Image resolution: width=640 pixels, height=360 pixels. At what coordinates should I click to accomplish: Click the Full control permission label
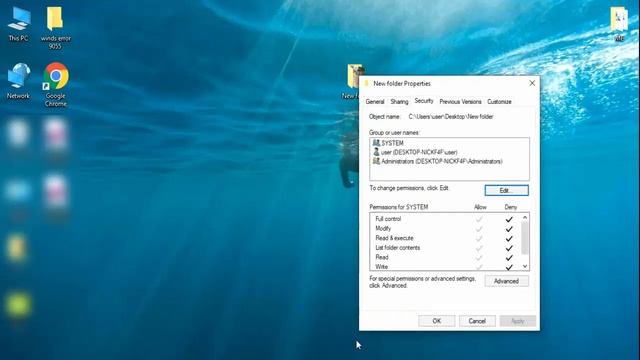click(x=388, y=219)
